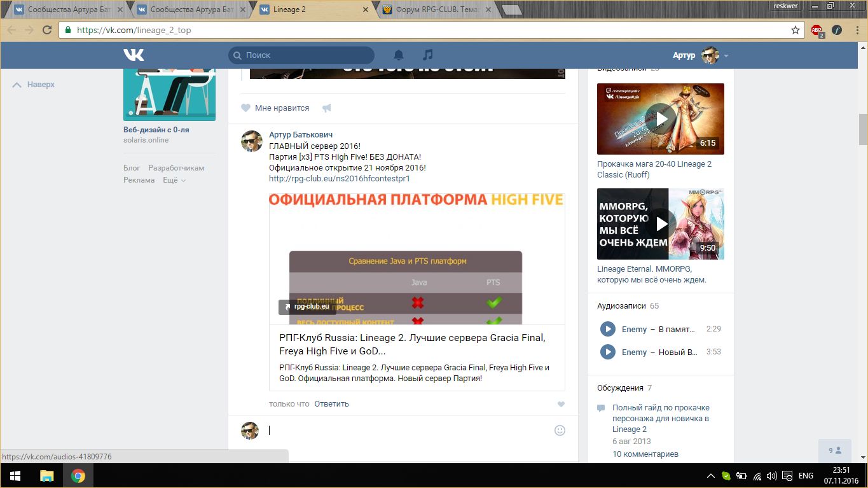Image resolution: width=868 pixels, height=488 pixels.
Task: Click the comment text input field
Action: [x=408, y=430]
